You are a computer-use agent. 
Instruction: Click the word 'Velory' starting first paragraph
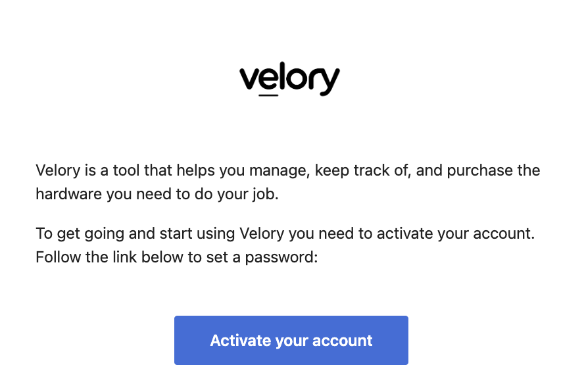tap(58, 170)
